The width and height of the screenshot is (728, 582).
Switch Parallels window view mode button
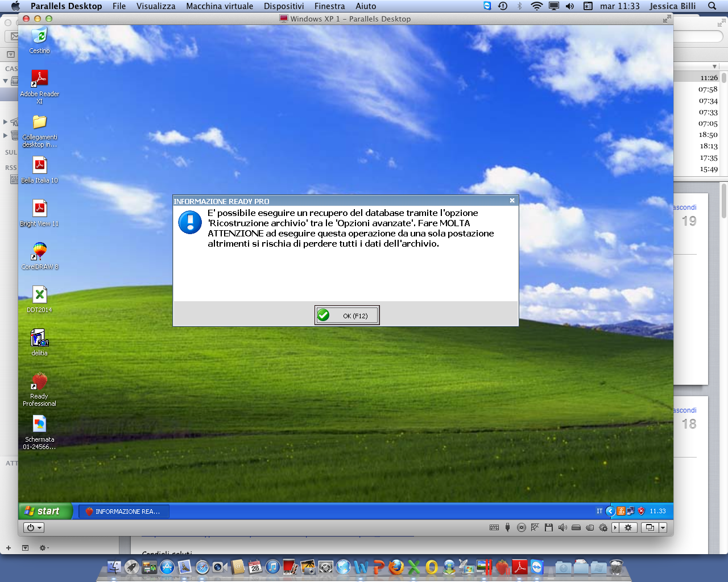(x=650, y=527)
